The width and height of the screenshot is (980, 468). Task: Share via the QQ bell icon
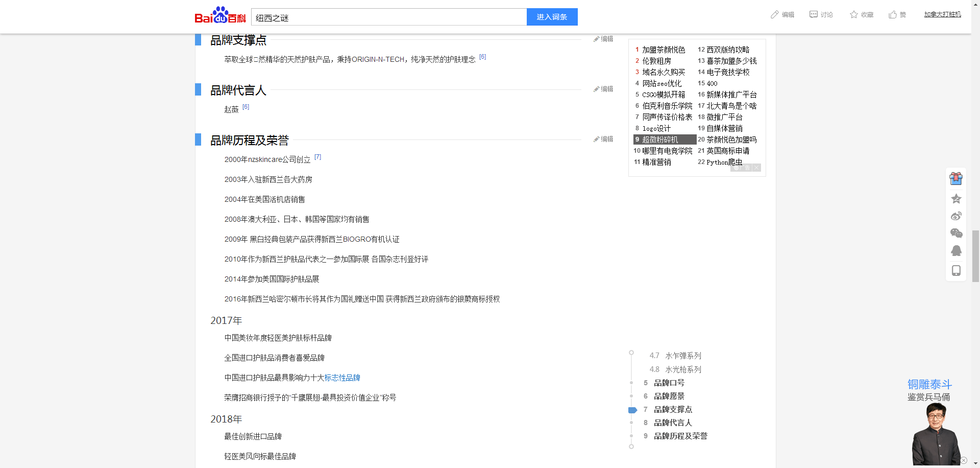(956, 251)
